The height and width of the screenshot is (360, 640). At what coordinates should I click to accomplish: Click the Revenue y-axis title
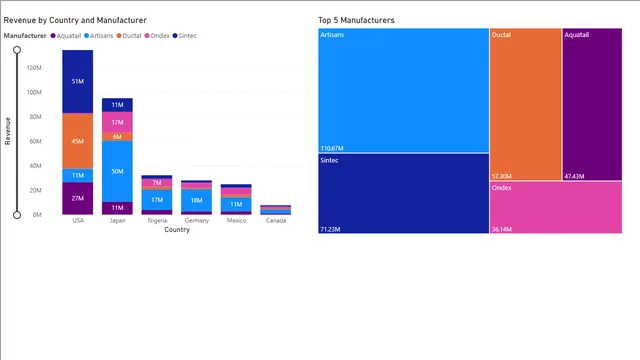7,131
